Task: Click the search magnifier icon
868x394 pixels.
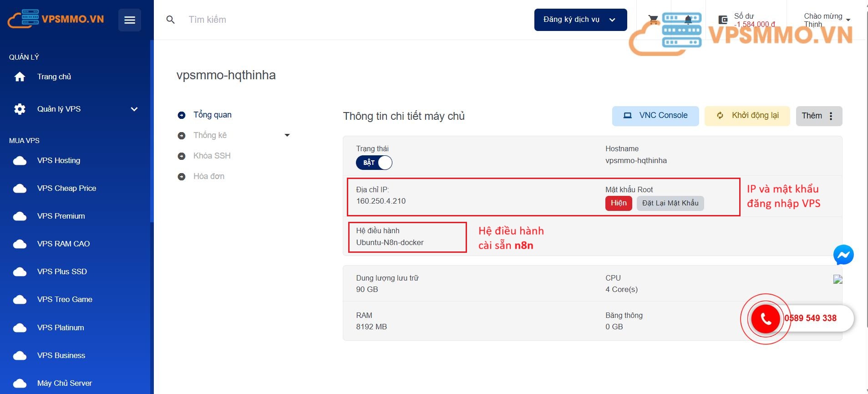Action: [171, 20]
